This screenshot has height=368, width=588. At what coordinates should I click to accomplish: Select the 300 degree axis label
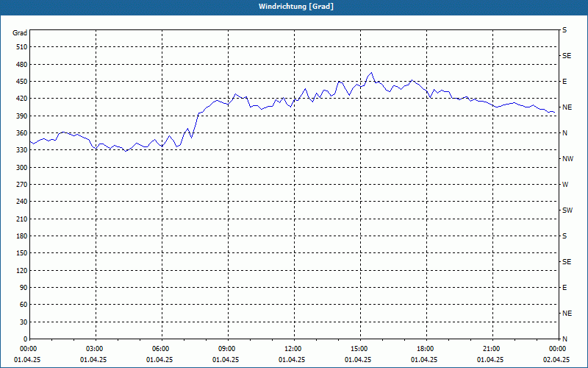point(22,168)
